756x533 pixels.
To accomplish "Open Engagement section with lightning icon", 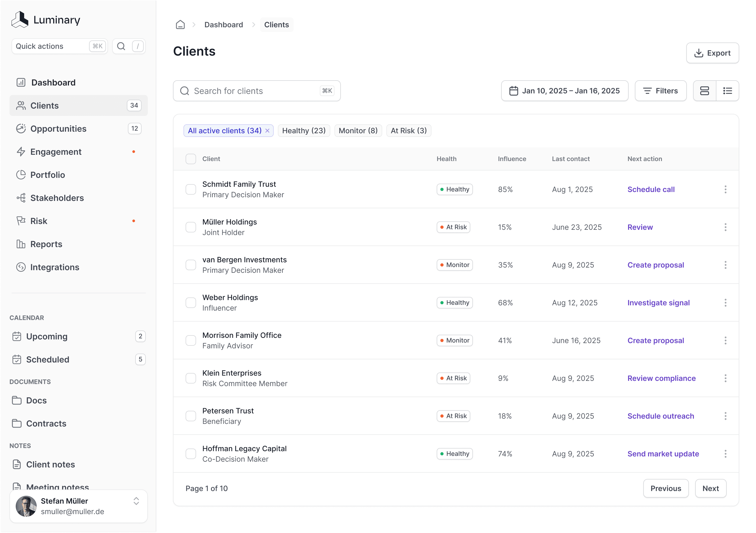I will pyautogui.click(x=56, y=152).
